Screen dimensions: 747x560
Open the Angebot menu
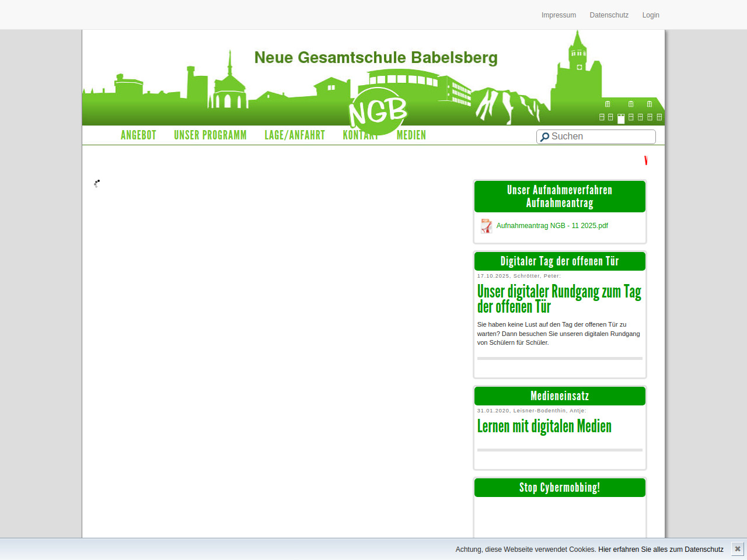tap(138, 135)
